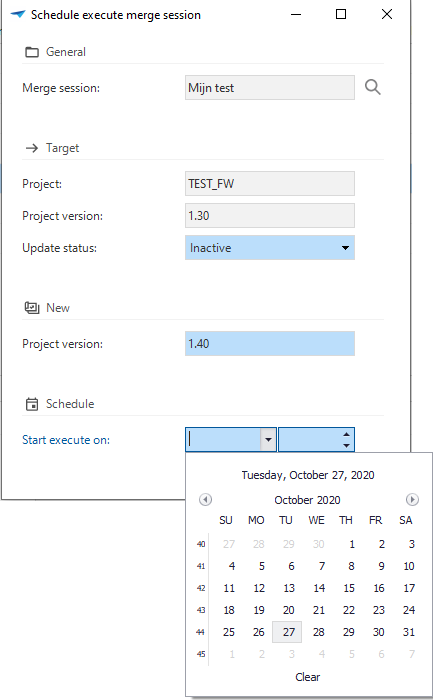Increase the execute time with up arrow

click(346, 434)
